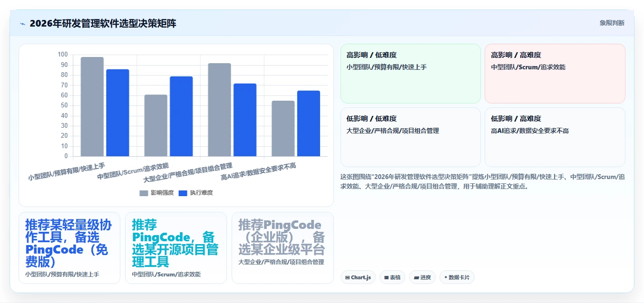Click the lightning icon beside the matrix title
Screen dimensions: 644x303
(x=22, y=24)
